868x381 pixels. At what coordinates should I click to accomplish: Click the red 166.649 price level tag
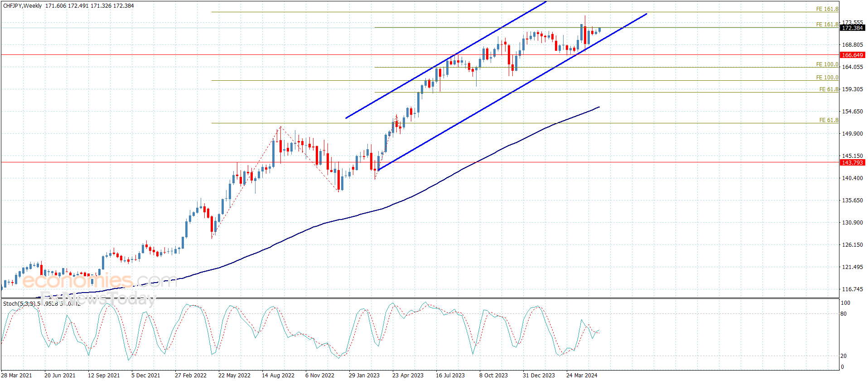(x=852, y=55)
